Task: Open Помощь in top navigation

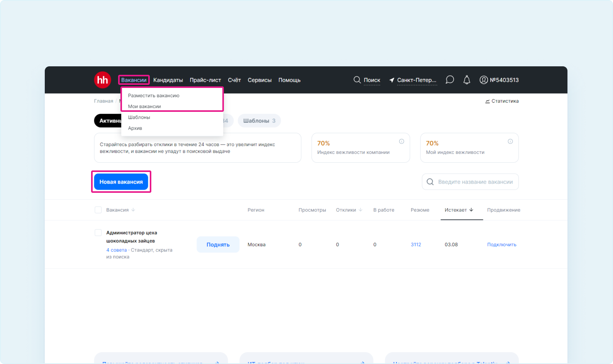Action: pos(290,80)
